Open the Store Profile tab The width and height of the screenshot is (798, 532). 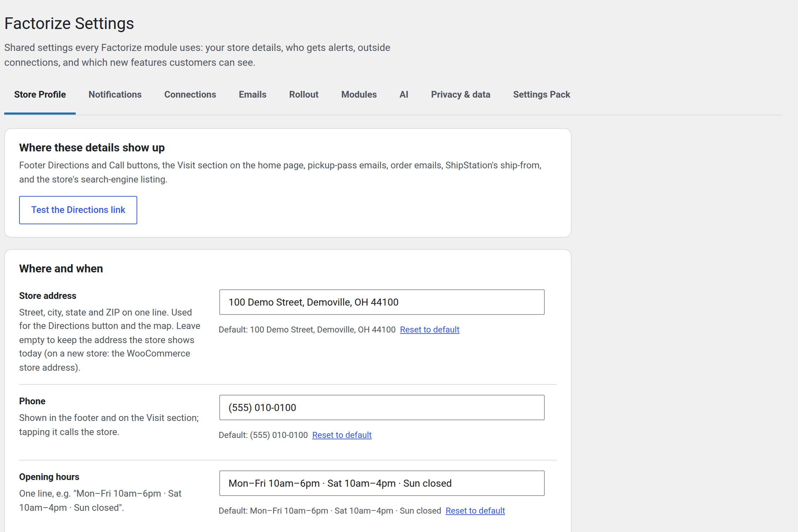click(x=40, y=95)
